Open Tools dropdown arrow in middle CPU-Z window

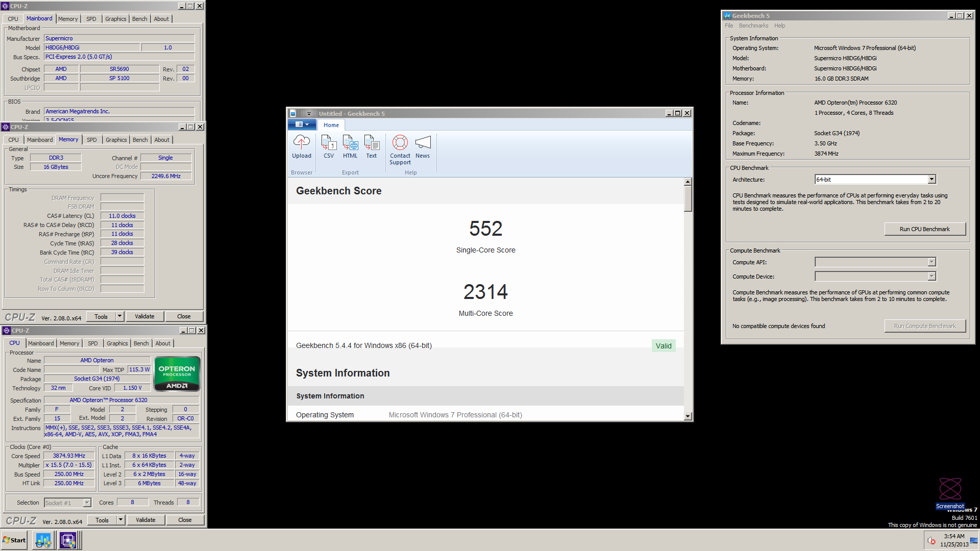(119, 317)
